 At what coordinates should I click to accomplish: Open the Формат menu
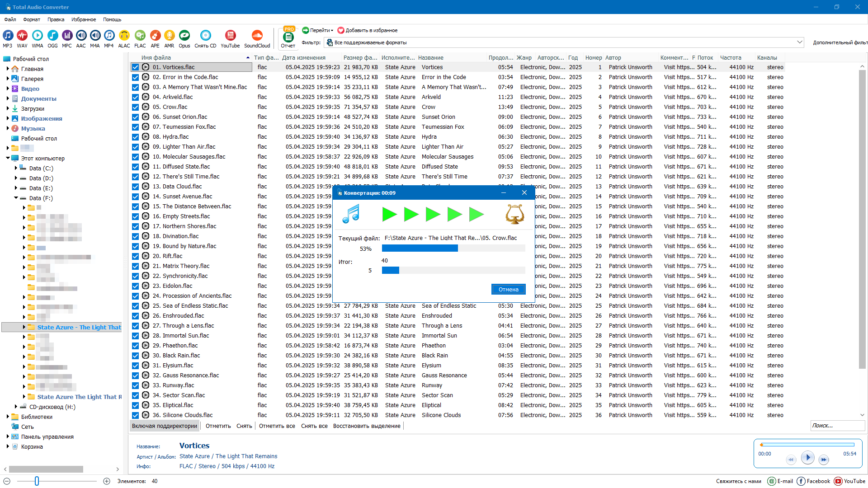pos(32,19)
